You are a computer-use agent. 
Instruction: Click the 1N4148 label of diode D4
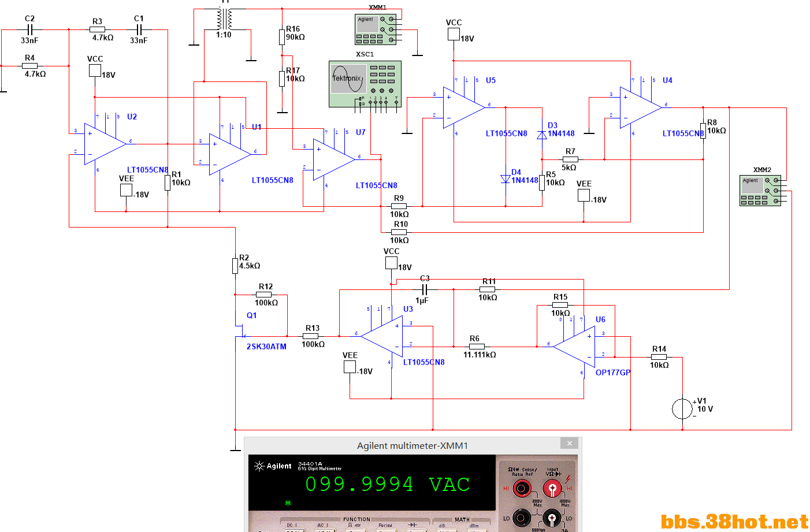pos(525,180)
